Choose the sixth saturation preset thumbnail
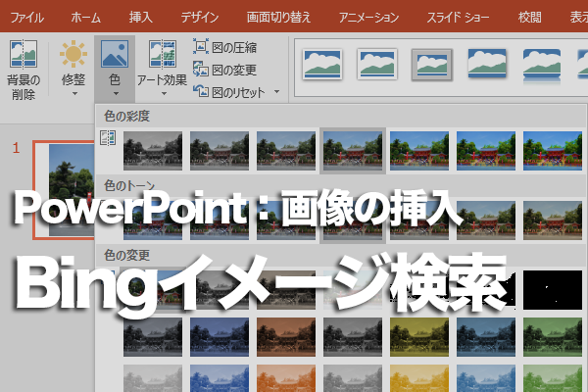 (x=486, y=151)
